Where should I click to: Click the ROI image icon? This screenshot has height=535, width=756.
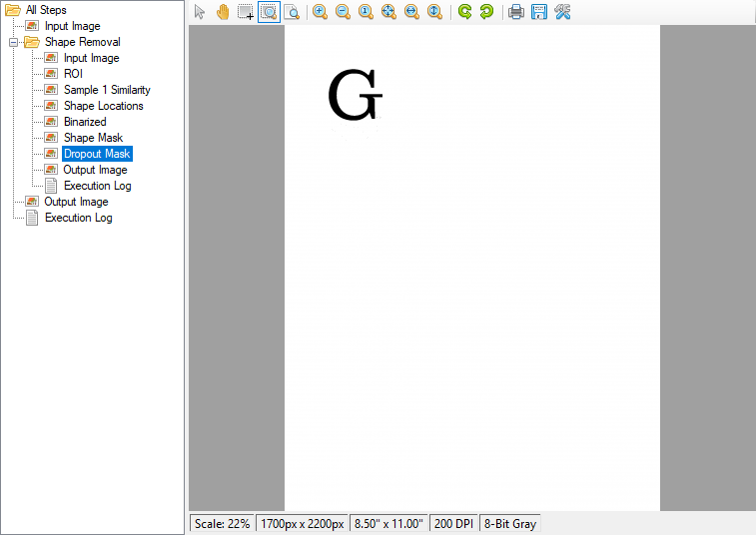[x=51, y=74]
